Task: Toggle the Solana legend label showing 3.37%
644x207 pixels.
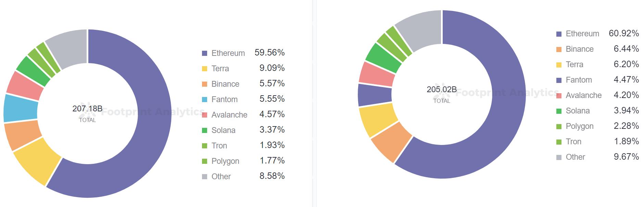Action: [223, 130]
